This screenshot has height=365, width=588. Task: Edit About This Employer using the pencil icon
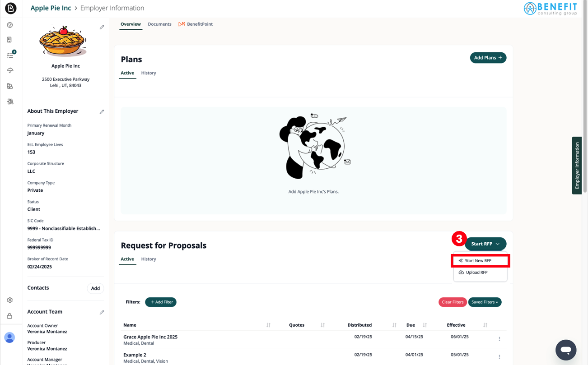[102, 111]
